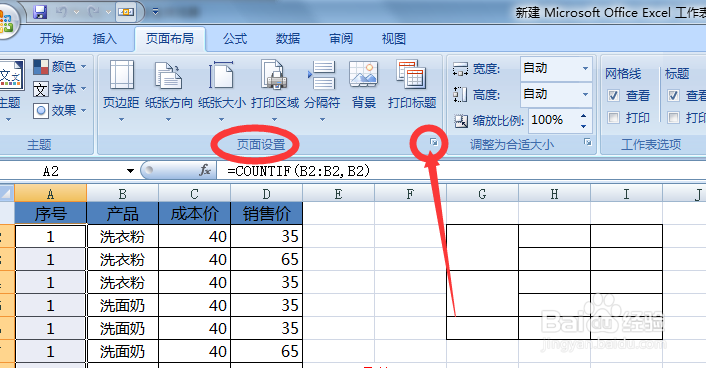This screenshot has width=706, height=368.
Task: Click the fx insert function icon
Action: [x=205, y=170]
